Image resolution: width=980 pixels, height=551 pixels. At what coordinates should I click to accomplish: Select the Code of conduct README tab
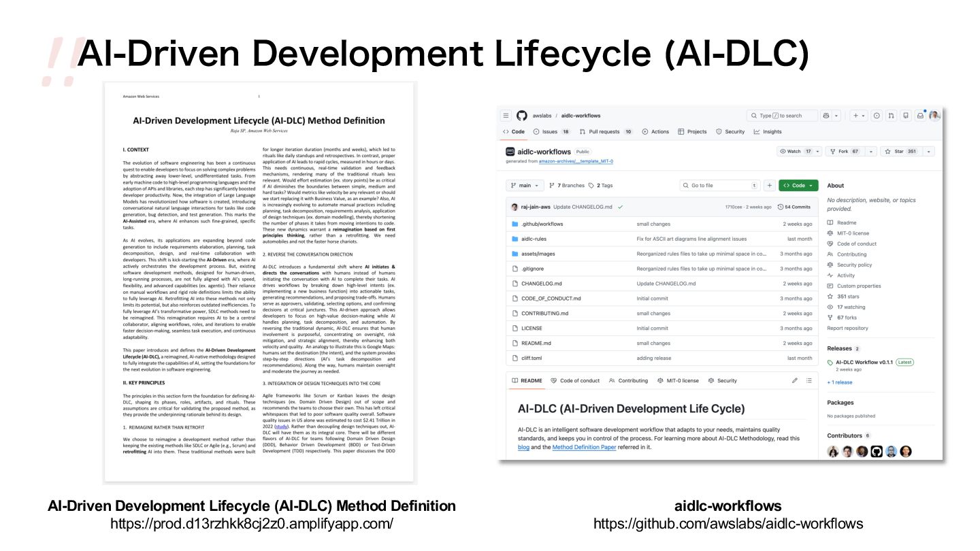click(575, 380)
